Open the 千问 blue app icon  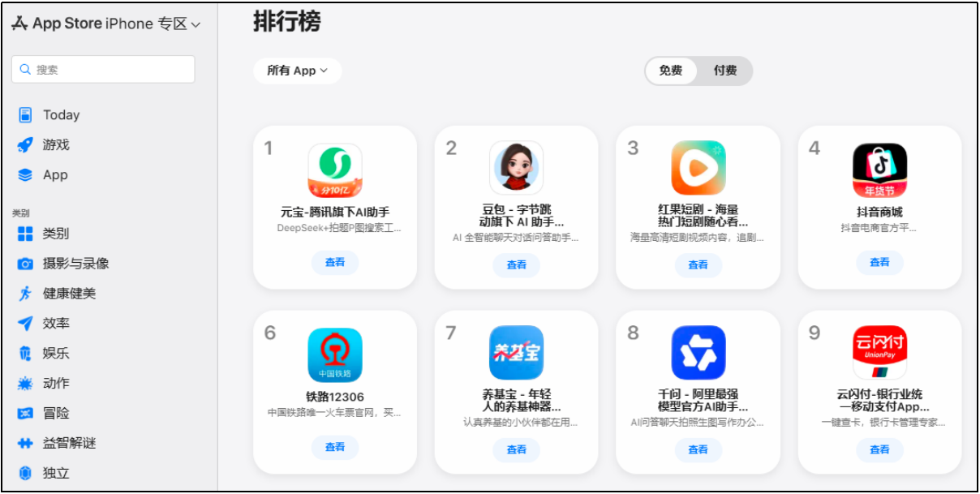[698, 353]
